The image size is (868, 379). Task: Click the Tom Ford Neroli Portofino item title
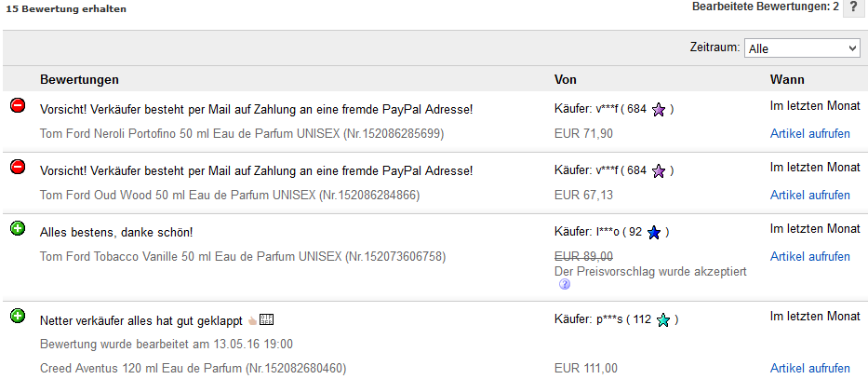(x=242, y=133)
